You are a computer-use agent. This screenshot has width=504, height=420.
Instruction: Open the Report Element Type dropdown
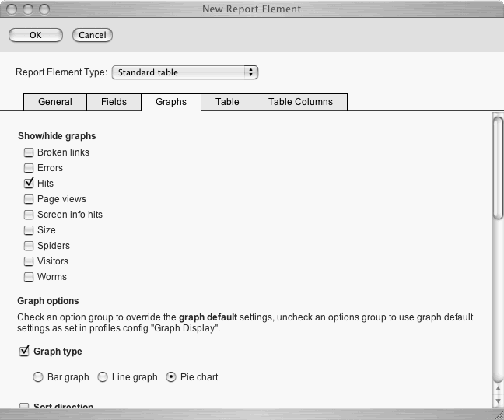[184, 72]
